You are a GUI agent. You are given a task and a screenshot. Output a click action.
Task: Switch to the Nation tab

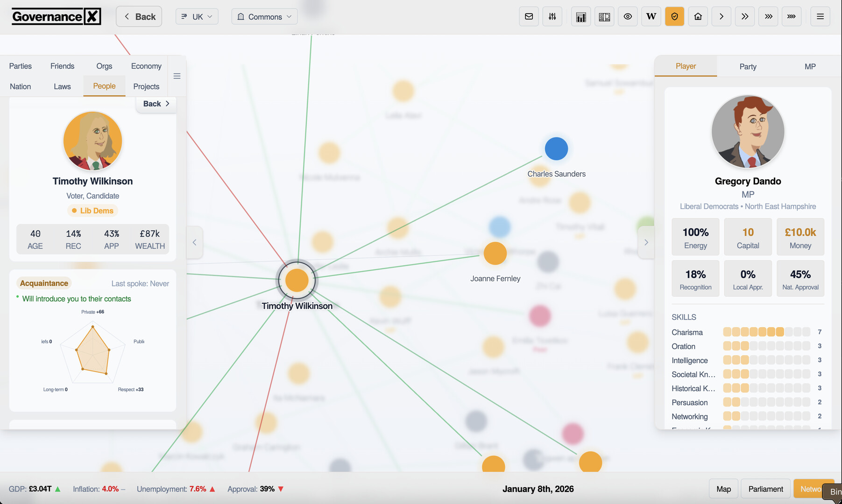pyautogui.click(x=21, y=86)
